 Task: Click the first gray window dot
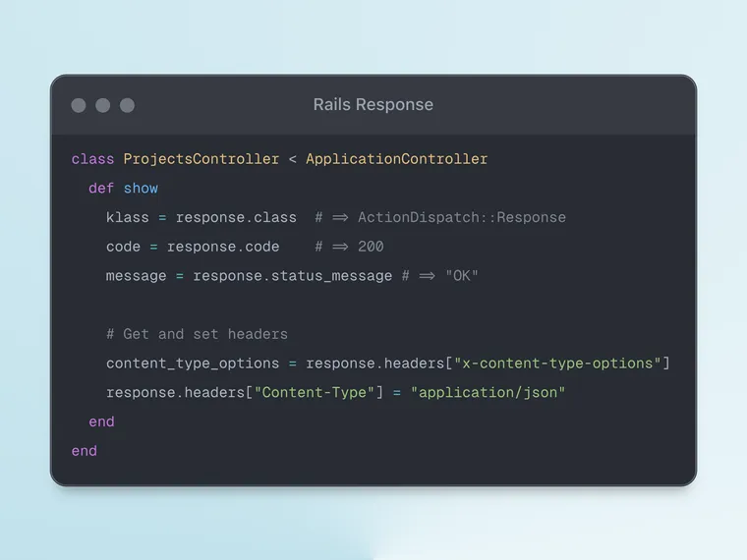(79, 105)
